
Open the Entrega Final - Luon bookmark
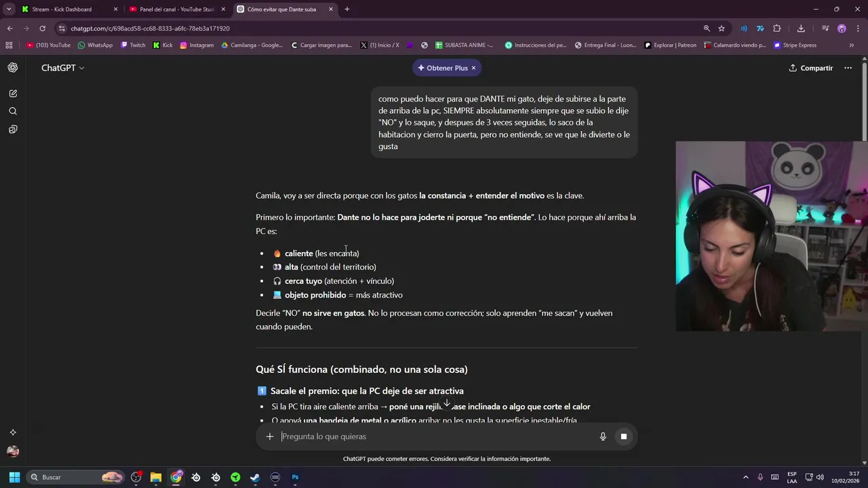pos(606,45)
